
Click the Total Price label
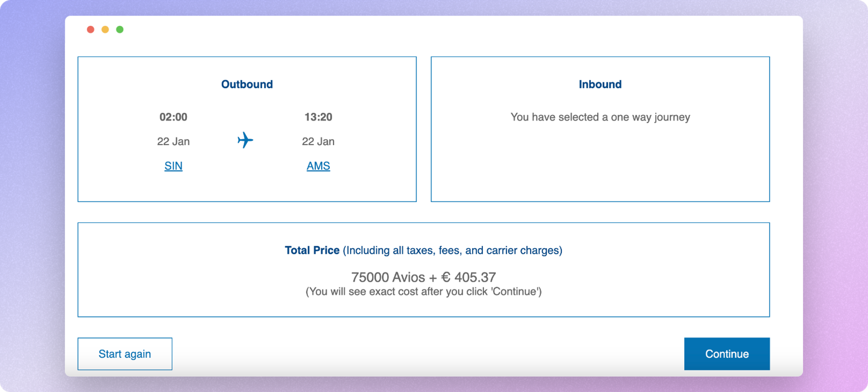[312, 250]
